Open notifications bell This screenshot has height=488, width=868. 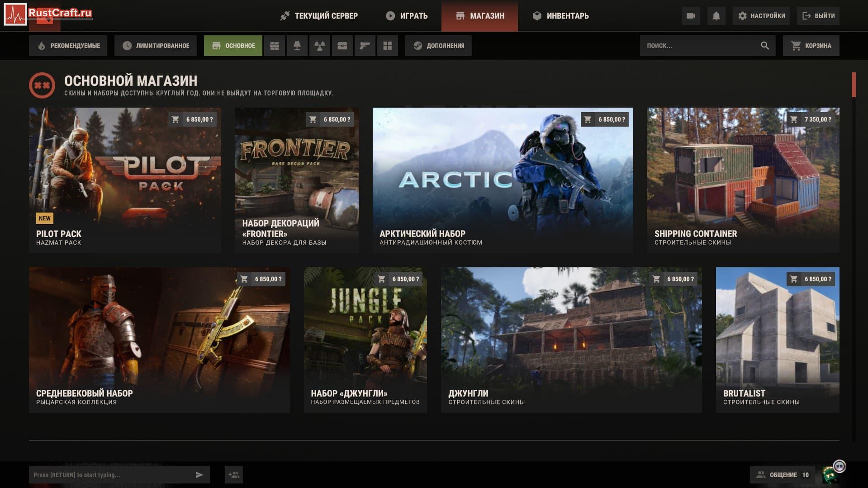point(716,16)
